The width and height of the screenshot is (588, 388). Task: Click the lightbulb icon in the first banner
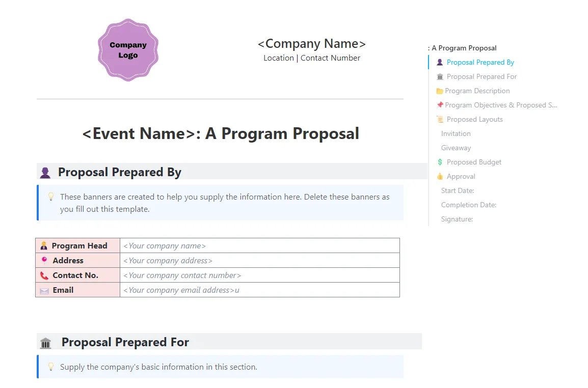click(x=51, y=197)
